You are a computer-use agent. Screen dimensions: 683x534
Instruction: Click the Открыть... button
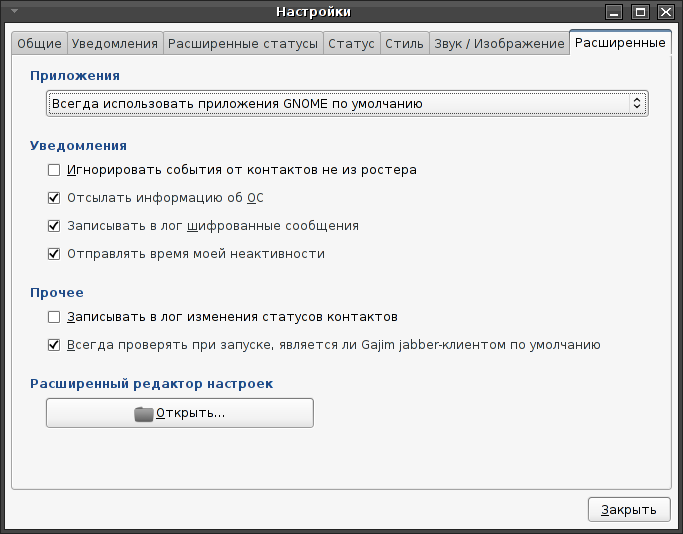[180, 413]
